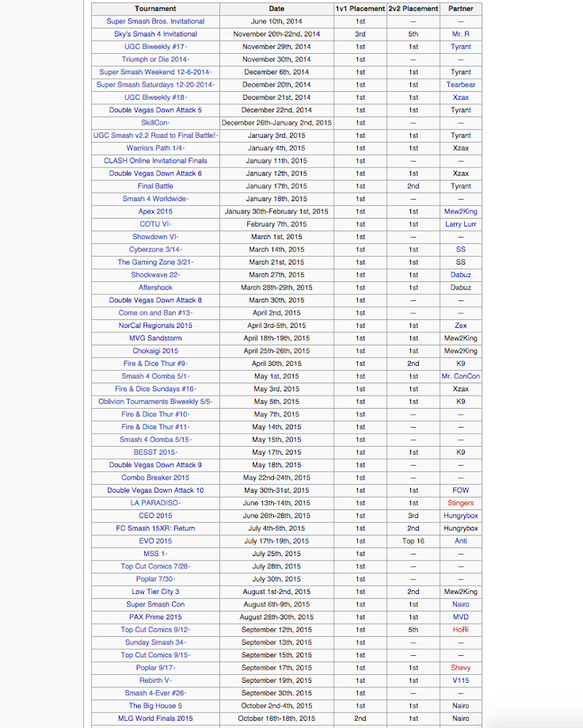Select the 2v2 Placement column header
This screenshot has width=583, height=728.
[413, 9]
